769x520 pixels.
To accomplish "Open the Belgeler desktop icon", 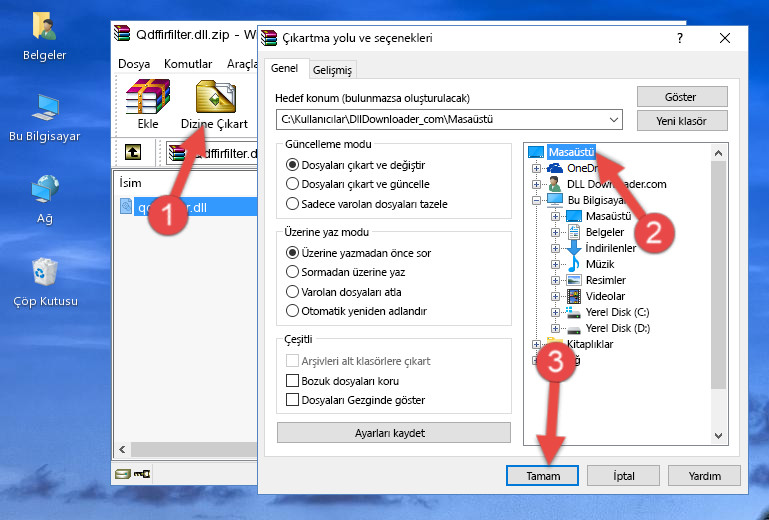I will click(x=44, y=37).
